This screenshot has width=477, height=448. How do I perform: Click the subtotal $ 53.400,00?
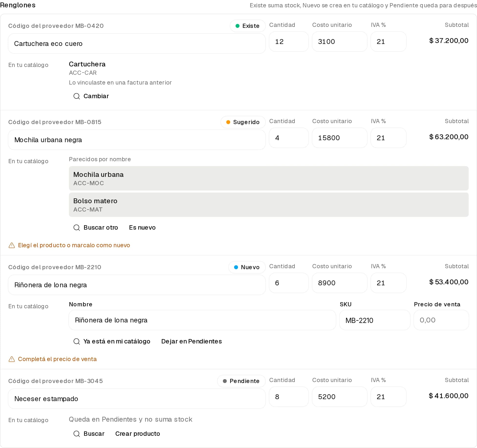pos(449,282)
